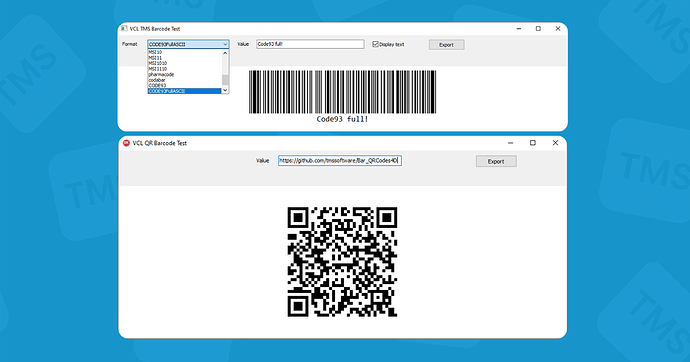Image resolution: width=690 pixels, height=362 pixels.
Task: Maximize the VCL QR Barcode Test window
Action: click(x=533, y=143)
